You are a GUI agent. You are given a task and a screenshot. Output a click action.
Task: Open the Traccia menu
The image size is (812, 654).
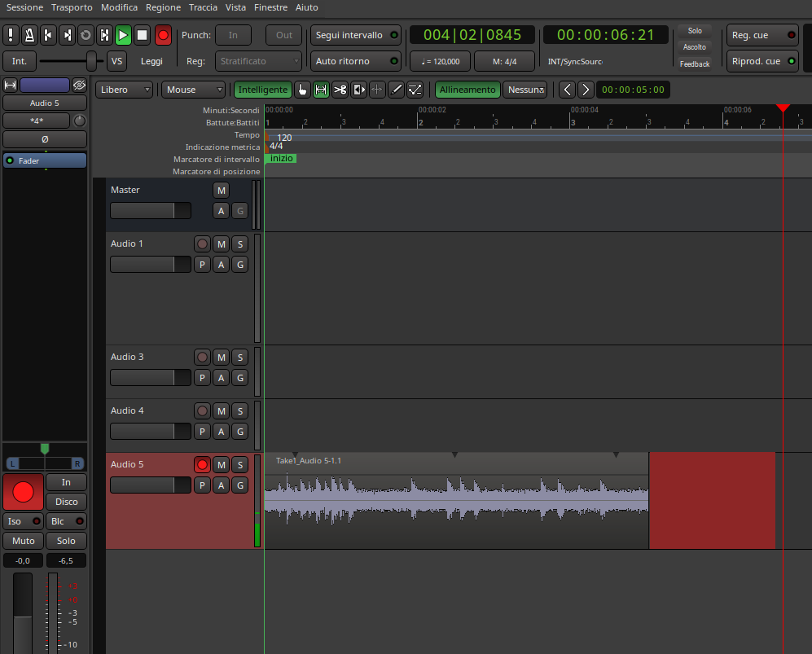click(203, 7)
